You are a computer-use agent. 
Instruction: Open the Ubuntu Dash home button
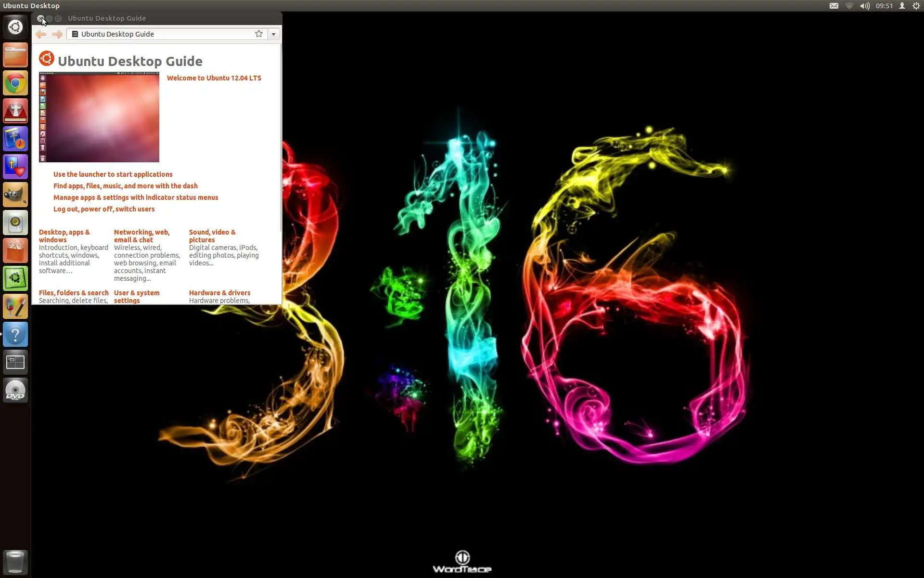click(x=15, y=27)
